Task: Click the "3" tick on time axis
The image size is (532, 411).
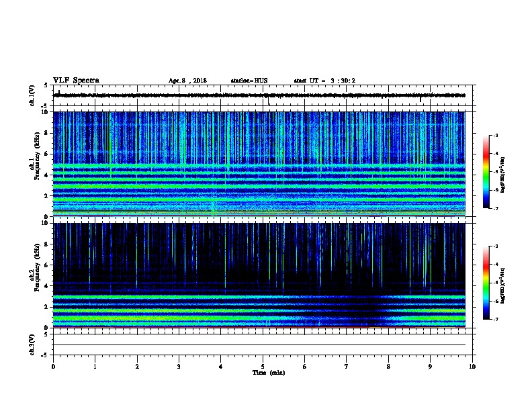Action: 179,367
